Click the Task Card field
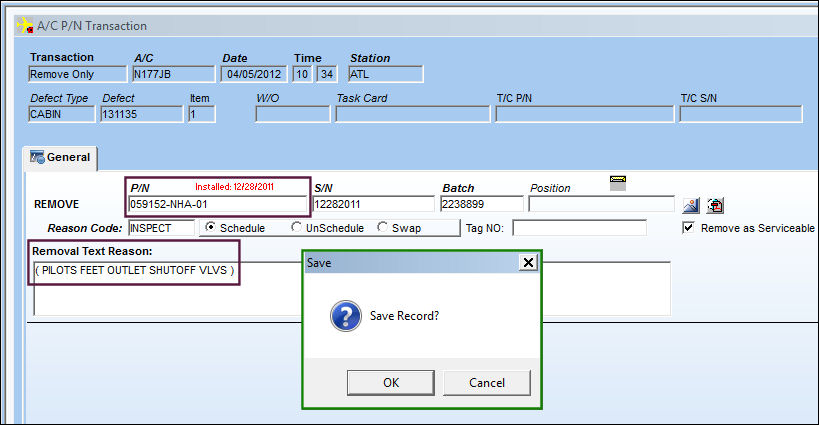 coord(413,114)
